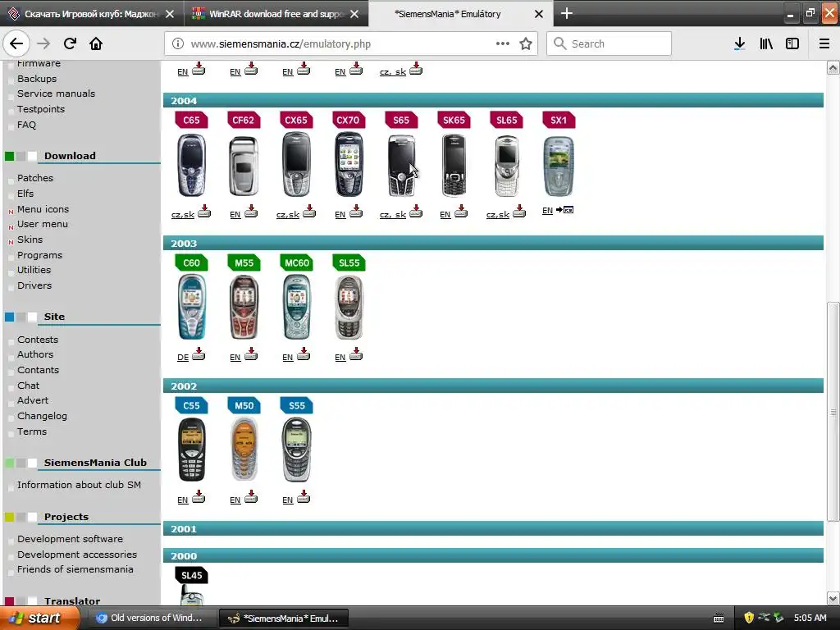Screen dimensions: 840x630
Task: Click the DE language link under C60
Action: [183, 358]
